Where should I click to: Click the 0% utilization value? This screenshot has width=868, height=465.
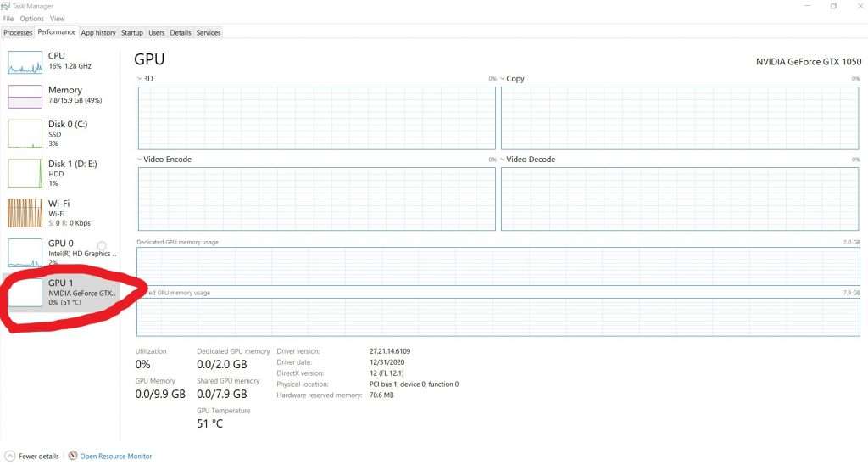point(142,364)
